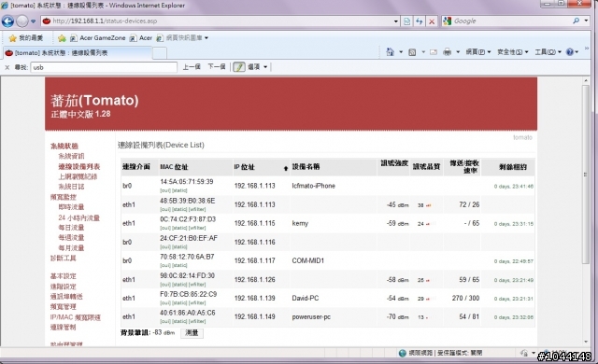Click the Print icon in command bar

click(447, 52)
